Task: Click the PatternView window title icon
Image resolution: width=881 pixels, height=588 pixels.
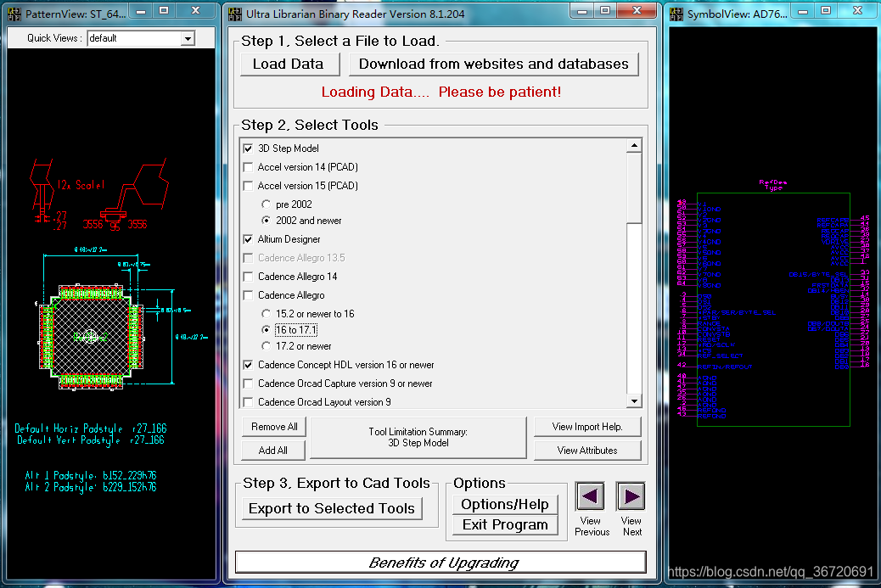Action: (14, 14)
